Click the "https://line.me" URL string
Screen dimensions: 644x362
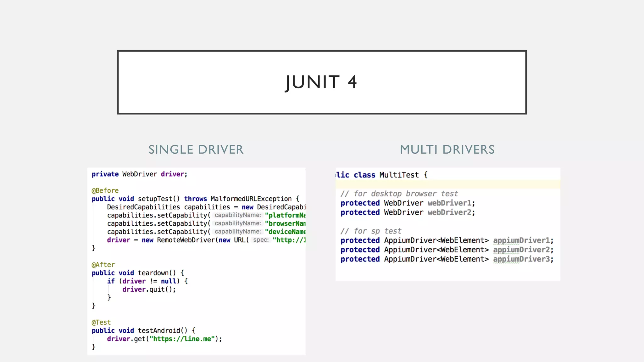pos(182,339)
